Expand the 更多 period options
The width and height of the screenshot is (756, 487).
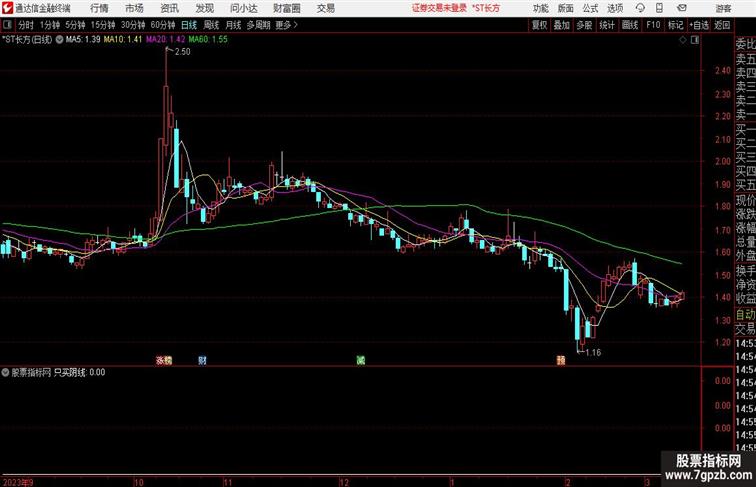[x=286, y=25]
